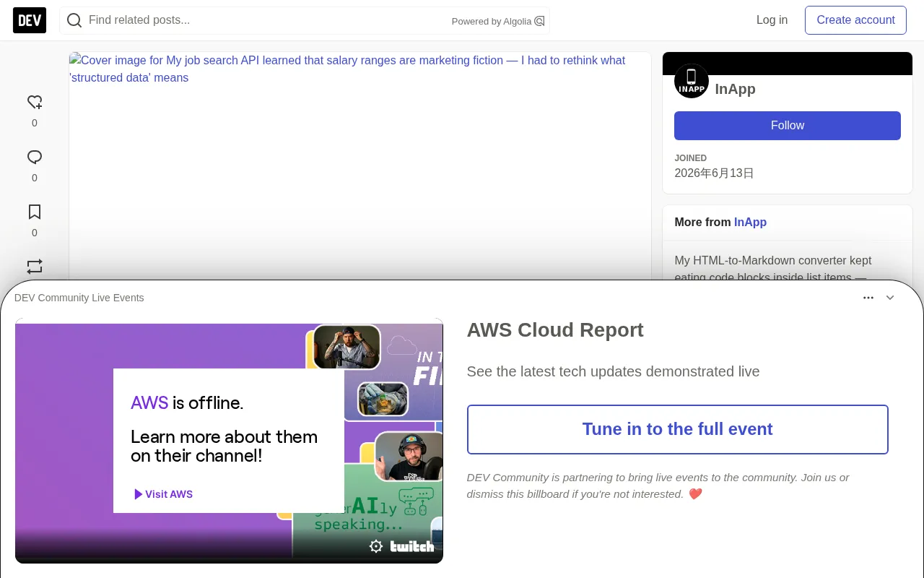
Task: Click the billboard partnering disclaimer text
Action: (x=658, y=486)
